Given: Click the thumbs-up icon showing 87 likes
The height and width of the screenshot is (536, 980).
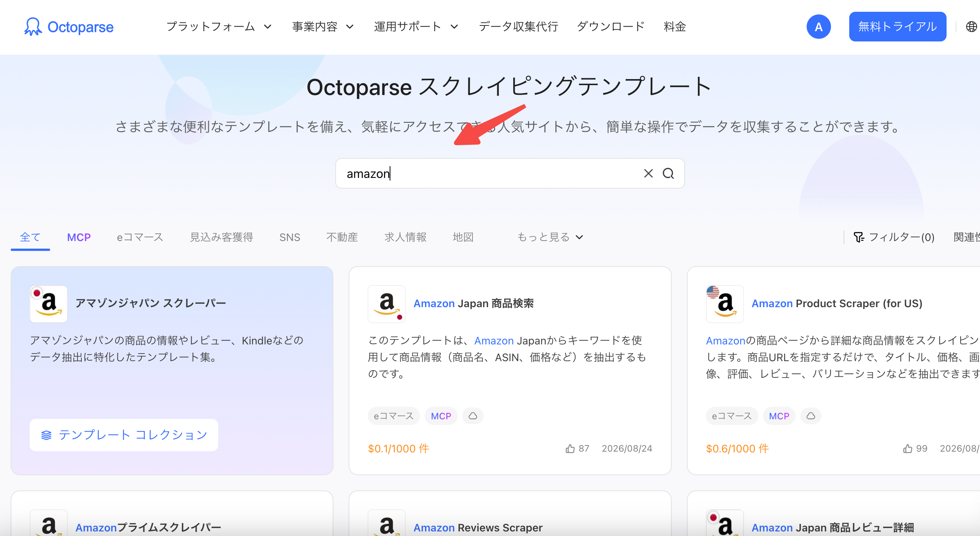Looking at the screenshot, I should pyautogui.click(x=570, y=449).
